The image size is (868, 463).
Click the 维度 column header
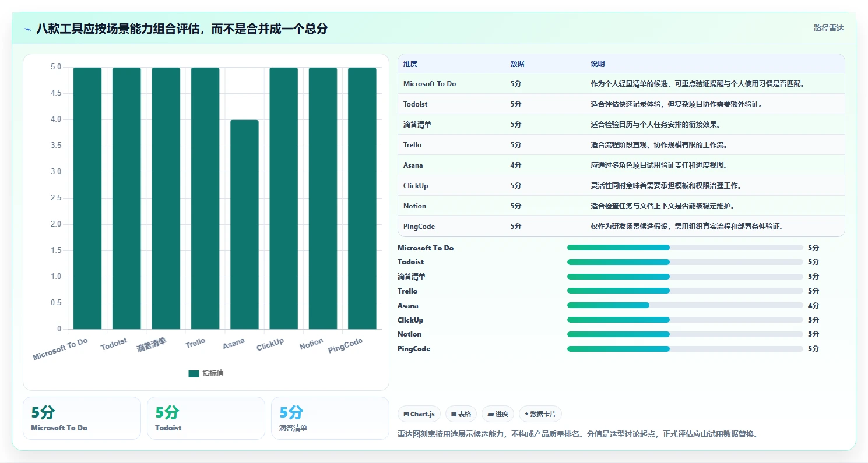[x=410, y=64]
